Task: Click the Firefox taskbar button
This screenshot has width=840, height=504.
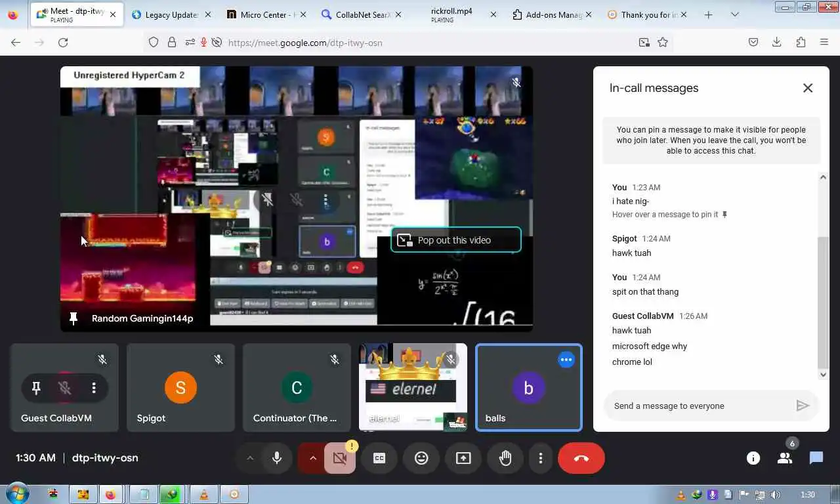Action: click(x=111, y=494)
